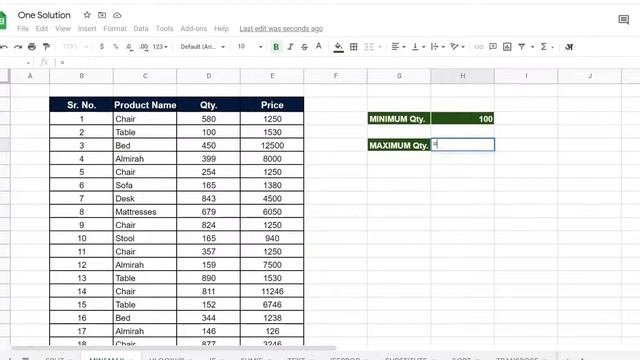
Task: Star the One Solution document
Action: click(87, 15)
